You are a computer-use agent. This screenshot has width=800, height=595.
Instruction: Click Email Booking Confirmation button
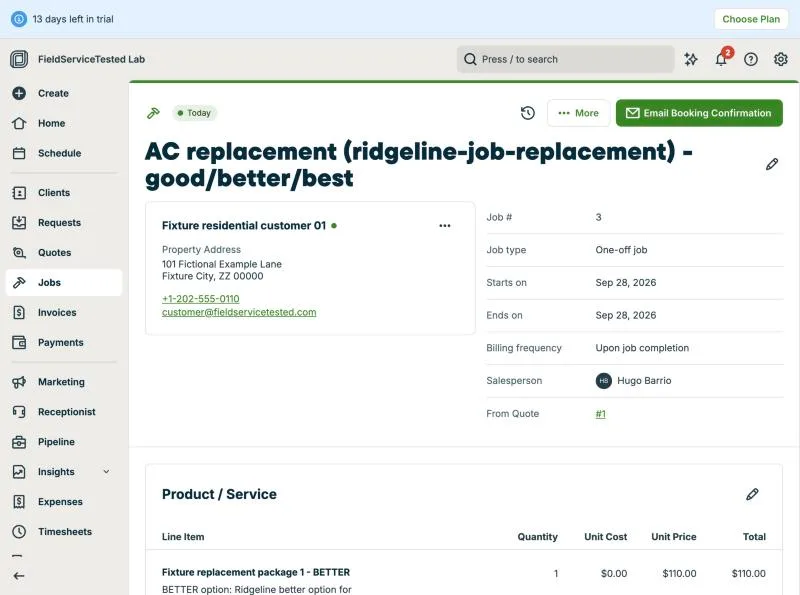click(x=699, y=113)
